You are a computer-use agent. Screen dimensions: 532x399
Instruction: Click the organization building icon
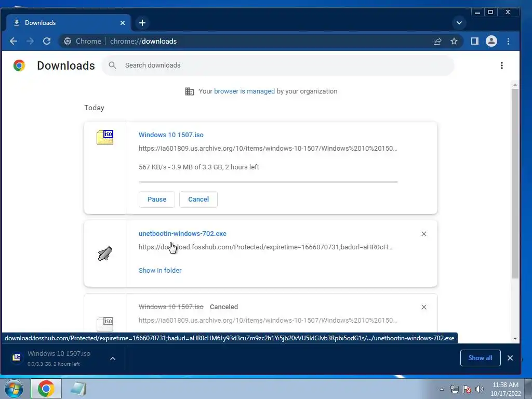189,91
